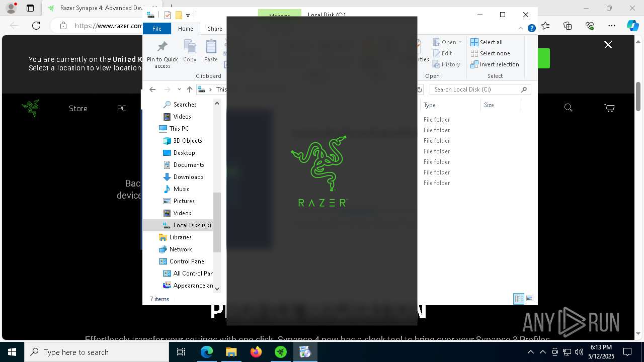Select This PC in navigation pane
644x362 pixels.
[179, 128]
